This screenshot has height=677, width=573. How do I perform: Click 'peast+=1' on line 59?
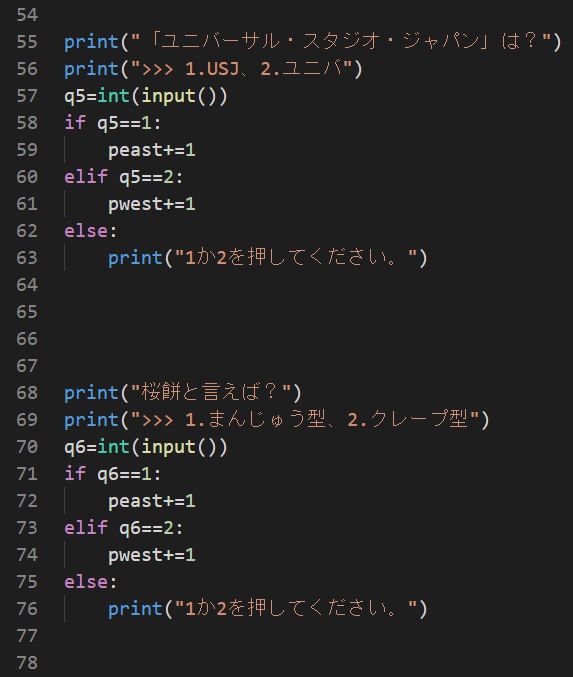[152, 150]
